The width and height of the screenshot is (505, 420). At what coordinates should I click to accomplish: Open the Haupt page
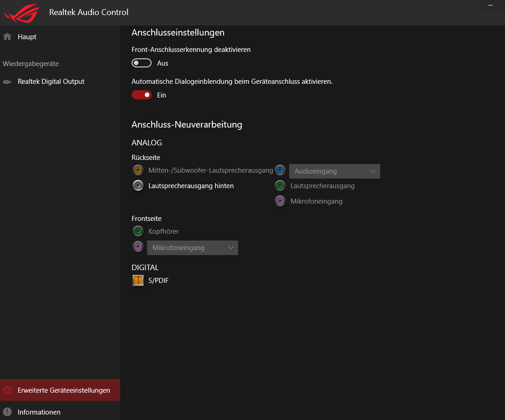(60, 37)
